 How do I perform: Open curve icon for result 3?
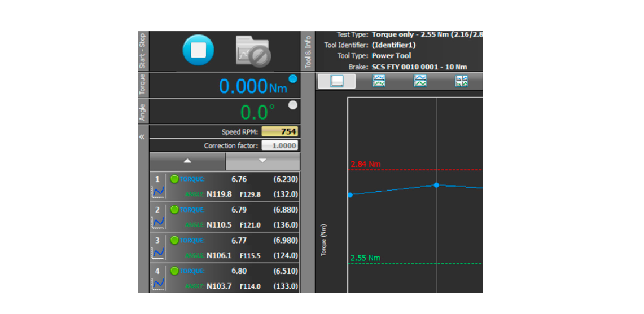(x=159, y=253)
